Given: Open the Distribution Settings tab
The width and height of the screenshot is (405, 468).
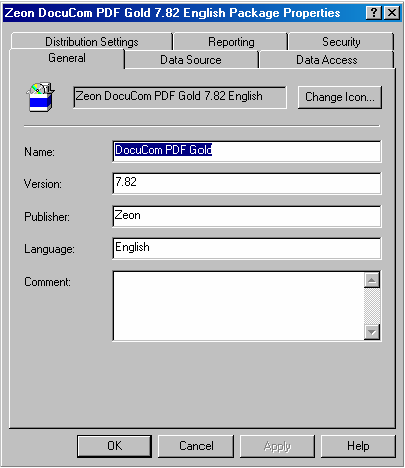Looking at the screenshot, I should [92, 42].
